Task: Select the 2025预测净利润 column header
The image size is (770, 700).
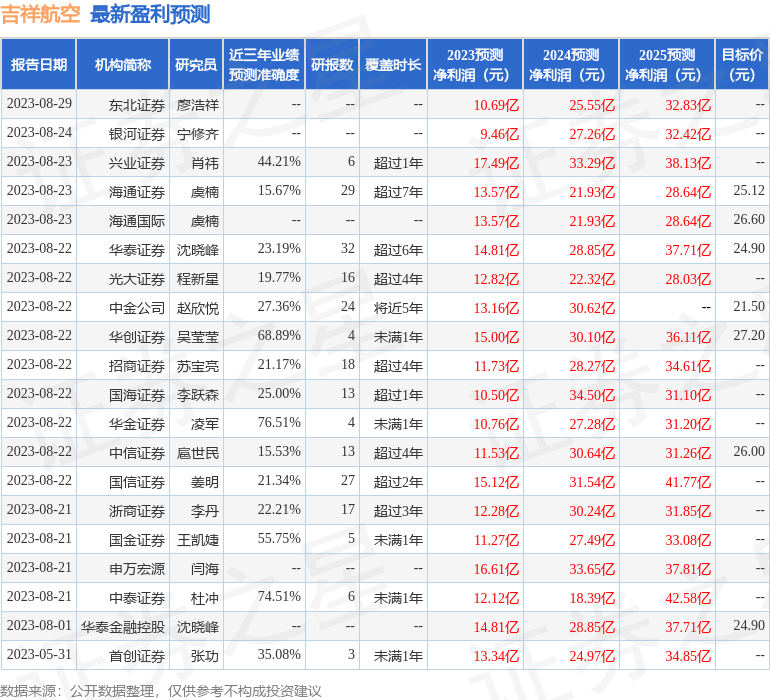Action: click(x=667, y=64)
